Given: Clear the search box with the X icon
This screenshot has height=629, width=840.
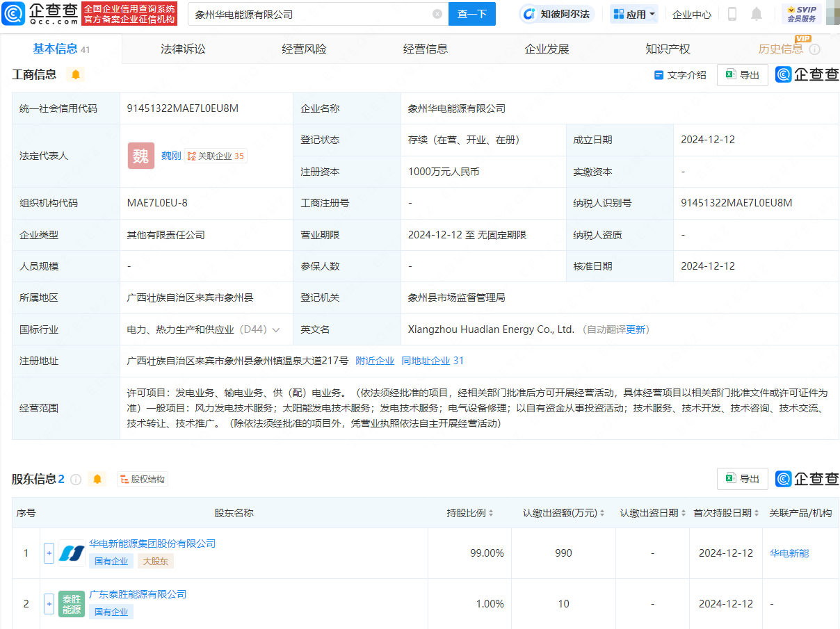Looking at the screenshot, I should click(x=437, y=14).
